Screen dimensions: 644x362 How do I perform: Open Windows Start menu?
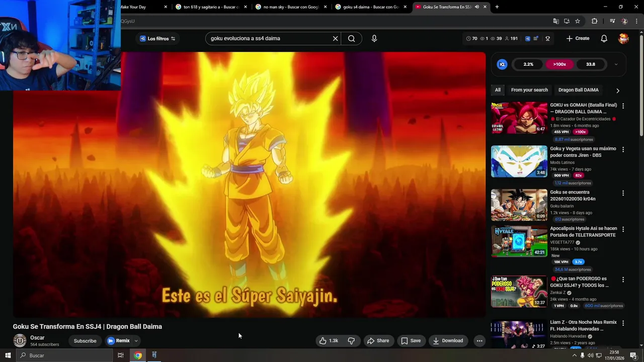(8, 355)
